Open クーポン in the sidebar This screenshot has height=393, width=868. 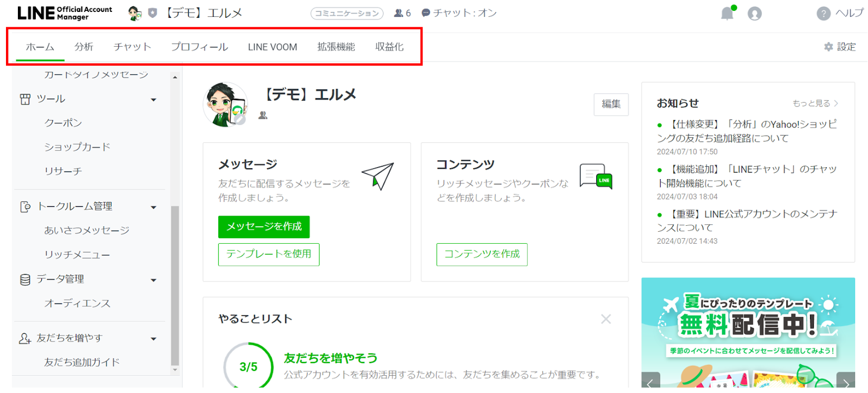point(63,123)
